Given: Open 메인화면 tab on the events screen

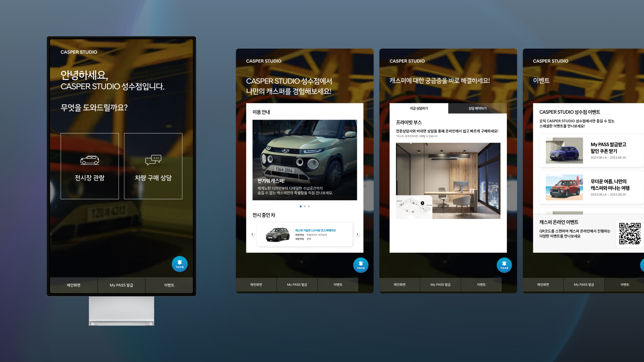Looking at the screenshot, I should pyautogui.click(x=543, y=285).
